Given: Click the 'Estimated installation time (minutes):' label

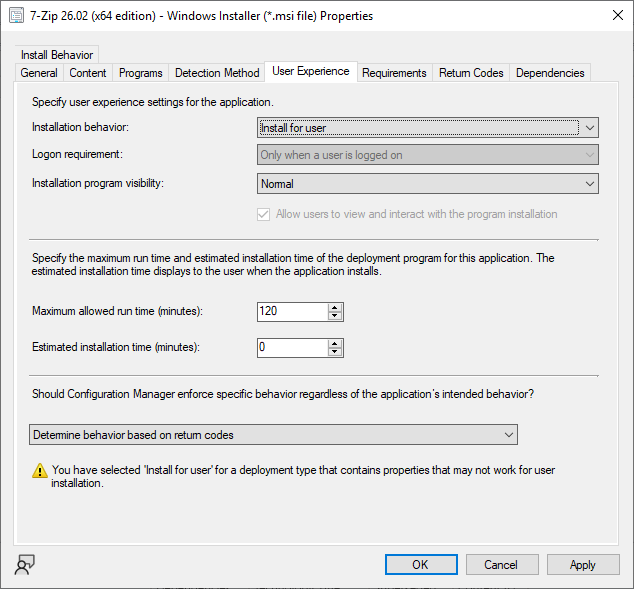Looking at the screenshot, I should [x=116, y=347].
